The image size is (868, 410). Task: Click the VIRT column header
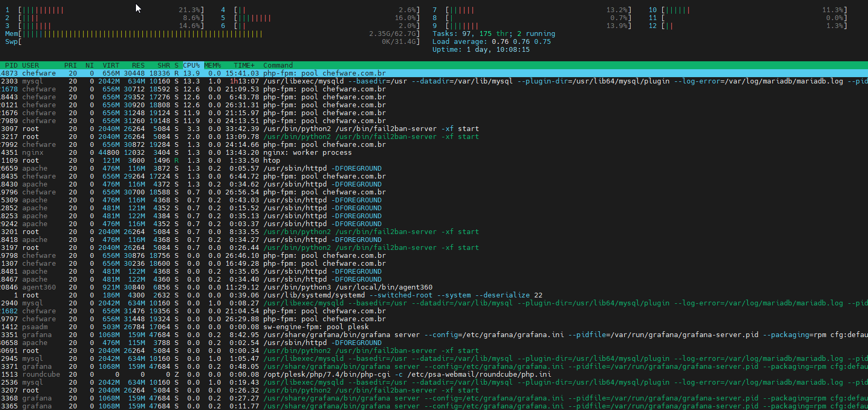pos(111,66)
